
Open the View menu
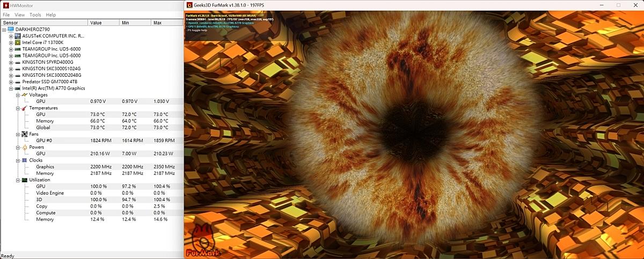click(x=19, y=15)
